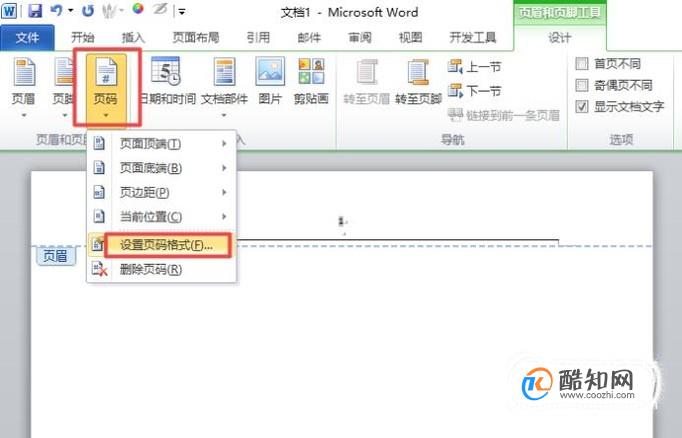Click the 下一节 icon

click(455, 91)
